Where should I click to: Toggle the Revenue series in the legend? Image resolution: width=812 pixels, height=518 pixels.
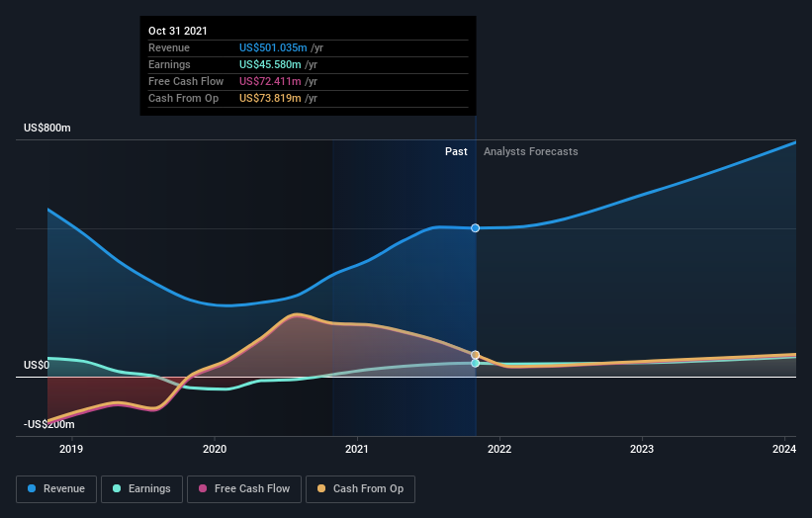click(56, 489)
